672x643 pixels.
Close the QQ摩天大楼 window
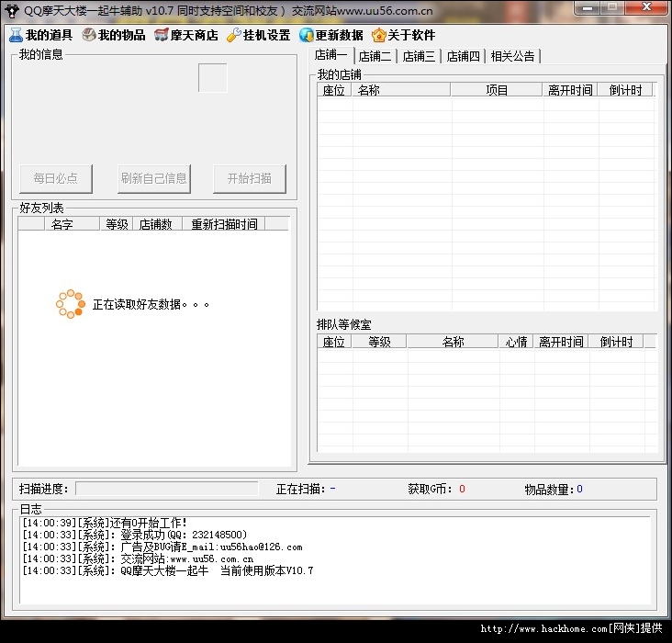(646, 7)
